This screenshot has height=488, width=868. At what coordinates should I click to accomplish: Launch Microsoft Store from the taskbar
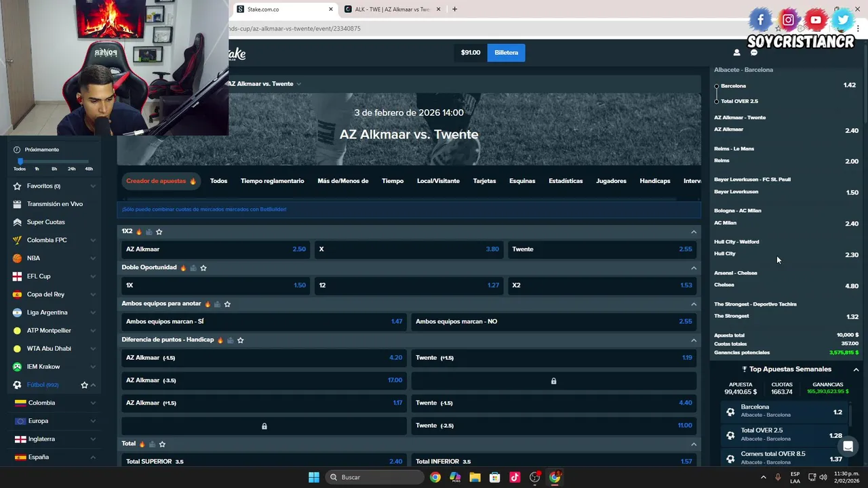[x=494, y=477]
